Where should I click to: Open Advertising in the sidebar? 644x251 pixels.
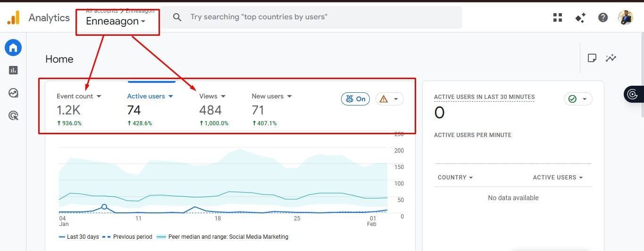pos(13,115)
